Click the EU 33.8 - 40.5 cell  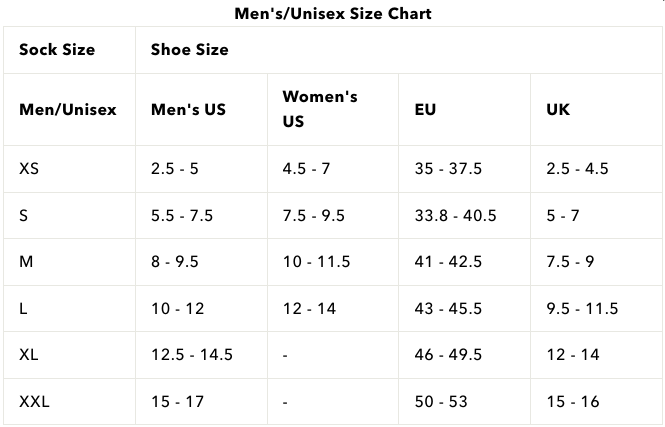tap(455, 215)
